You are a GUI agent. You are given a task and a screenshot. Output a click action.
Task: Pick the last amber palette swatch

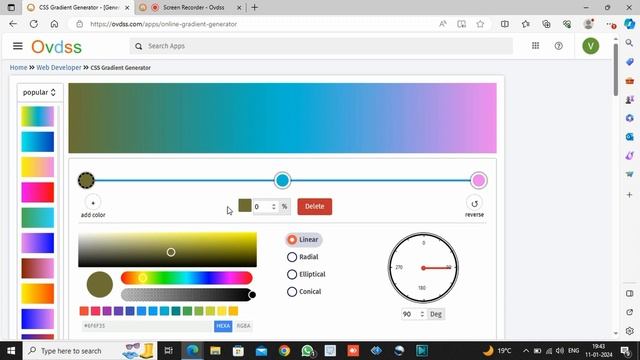point(233,311)
